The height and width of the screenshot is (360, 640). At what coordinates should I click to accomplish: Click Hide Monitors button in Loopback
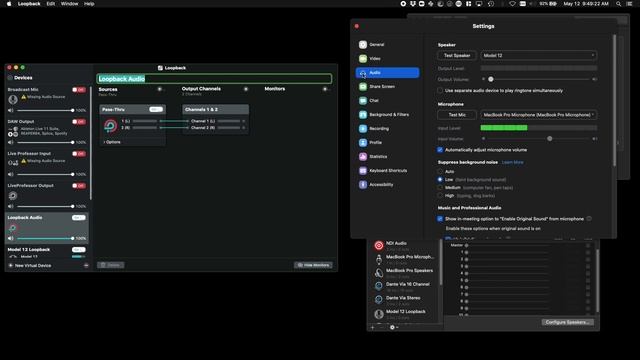[313, 265]
